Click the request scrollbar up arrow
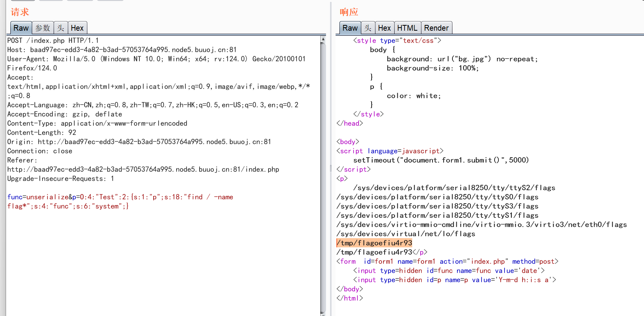The width and height of the screenshot is (644, 316). click(323, 39)
